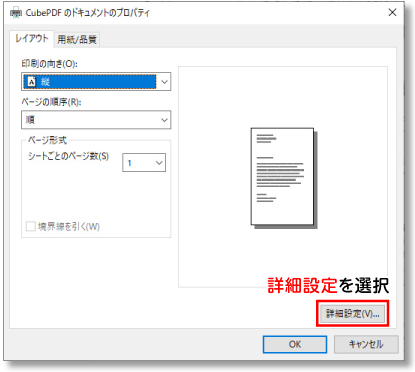Click the キャンセル button
The width and height of the screenshot is (415, 372).
click(x=366, y=344)
